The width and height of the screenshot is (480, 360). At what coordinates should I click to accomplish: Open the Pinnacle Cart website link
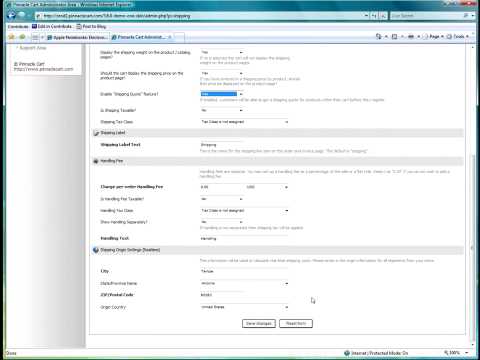point(43,69)
